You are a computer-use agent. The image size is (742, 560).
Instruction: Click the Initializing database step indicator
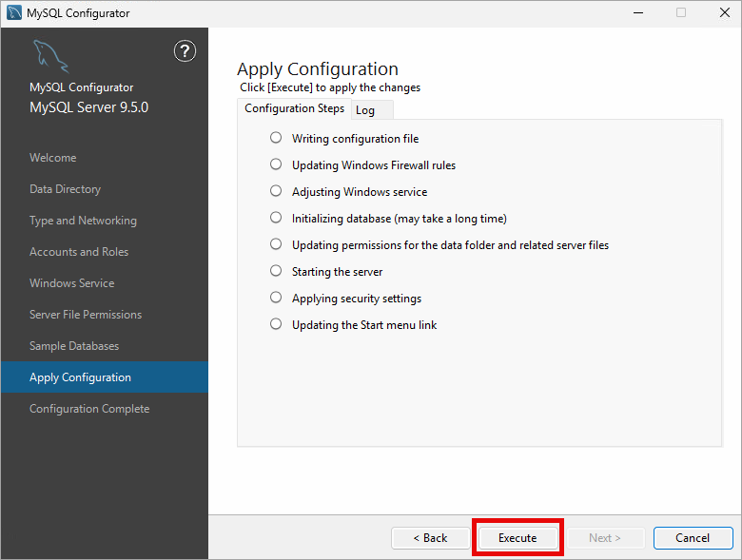click(x=276, y=218)
